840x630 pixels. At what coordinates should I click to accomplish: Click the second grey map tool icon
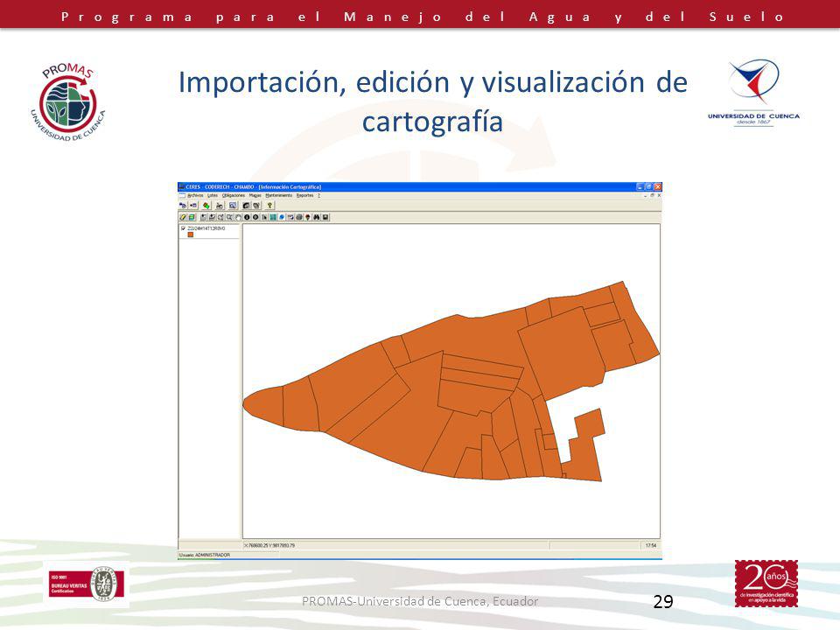(212, 218)
